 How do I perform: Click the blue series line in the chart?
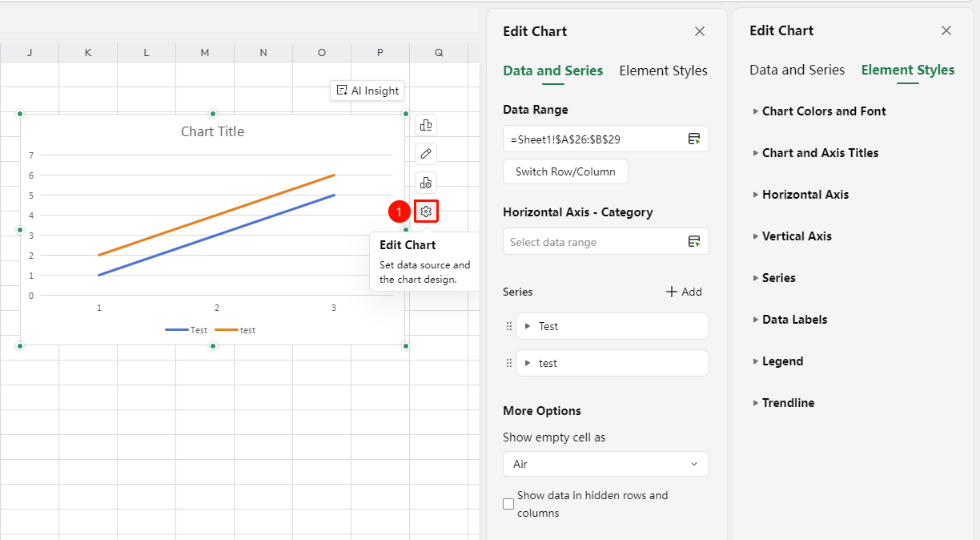coord(216,236)
